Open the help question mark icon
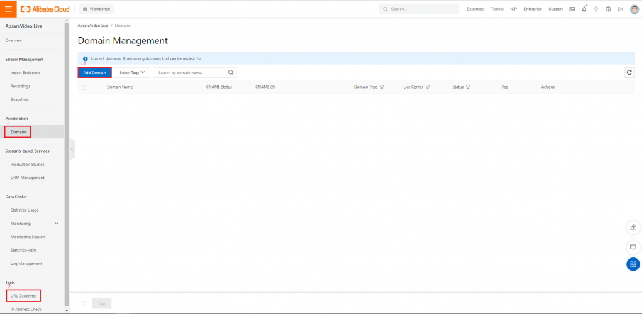This screenshot has height=314, width=644. pyautogui.click(x=608, y=9)
